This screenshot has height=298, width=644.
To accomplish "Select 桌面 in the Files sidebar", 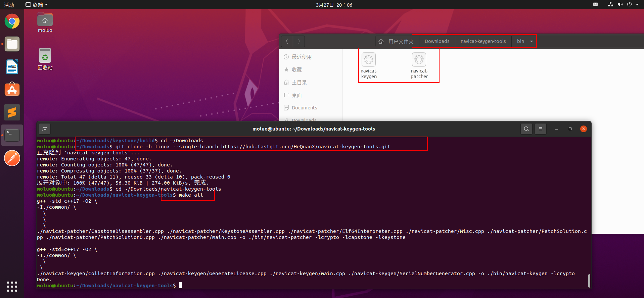I will coord(311,95).
